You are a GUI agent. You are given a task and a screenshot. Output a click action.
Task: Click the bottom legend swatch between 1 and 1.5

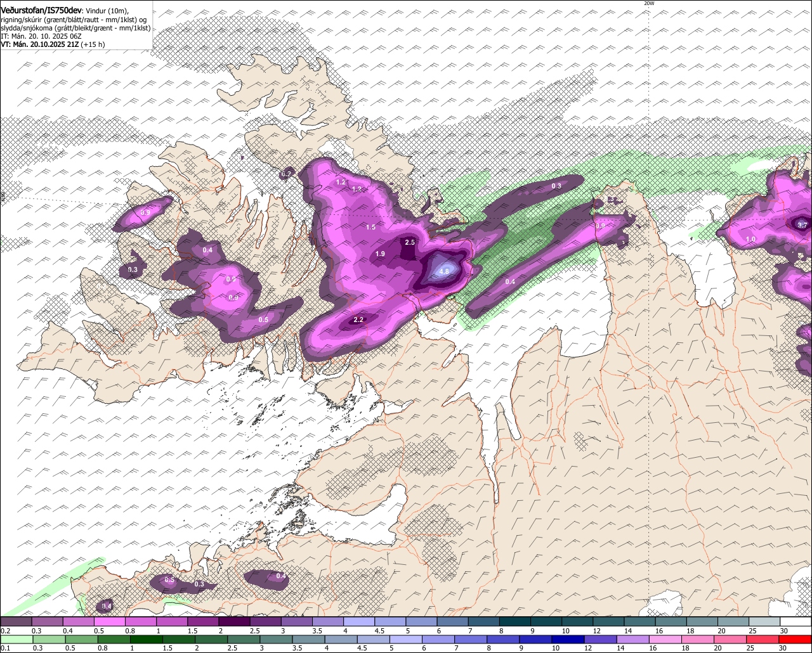point(147,639)
